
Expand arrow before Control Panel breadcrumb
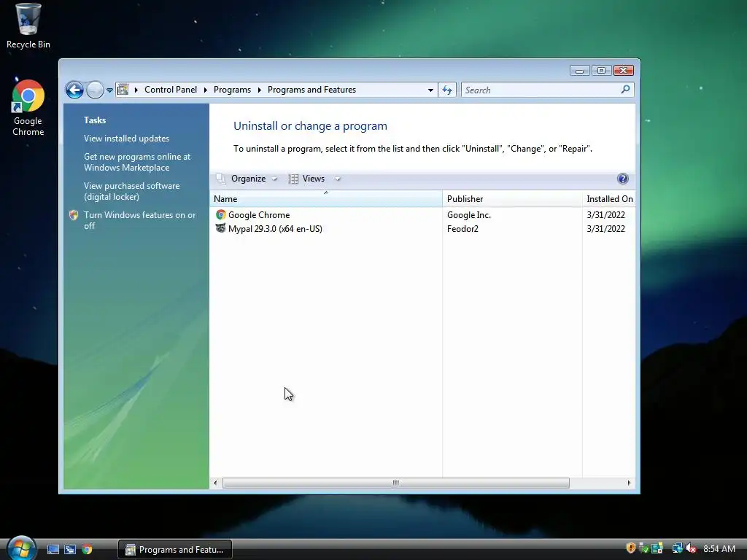[x=136, y=90]
